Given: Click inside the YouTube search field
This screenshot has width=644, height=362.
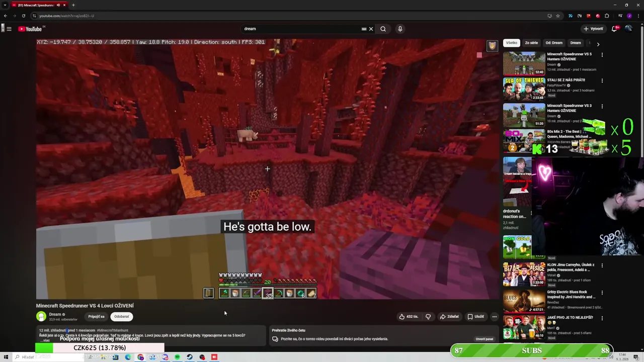Looking at the screenshot, I should click(x=301, y=29).
